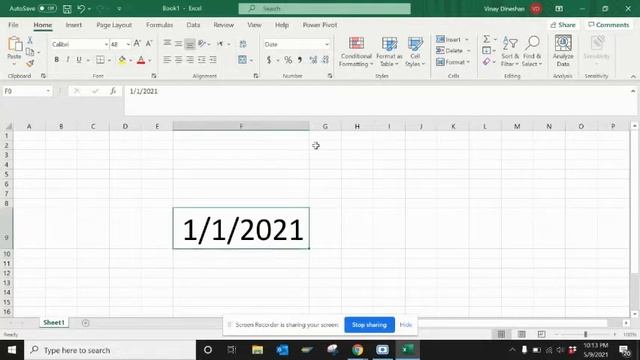This screenshot has width=640, height=360.
Task: Click the Increase Indent icon
Action: coord(213,60)
